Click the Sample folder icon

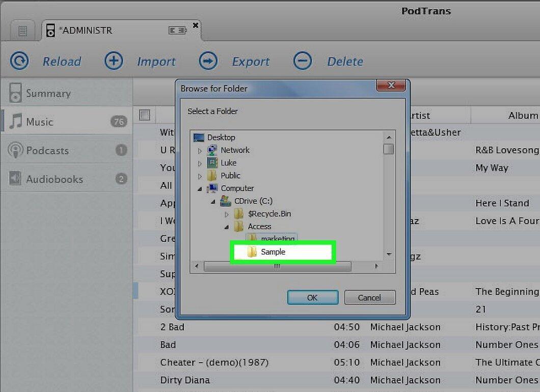[252, 252]
